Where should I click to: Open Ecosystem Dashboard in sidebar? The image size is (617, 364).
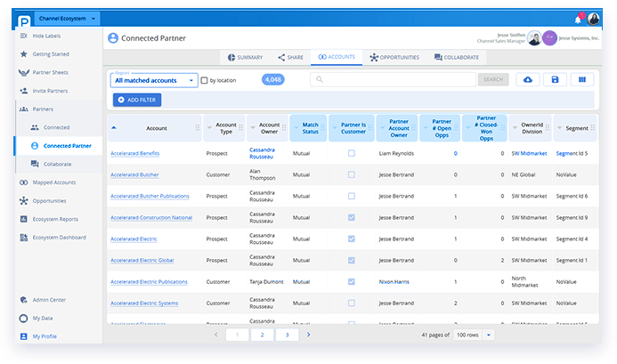59,238
